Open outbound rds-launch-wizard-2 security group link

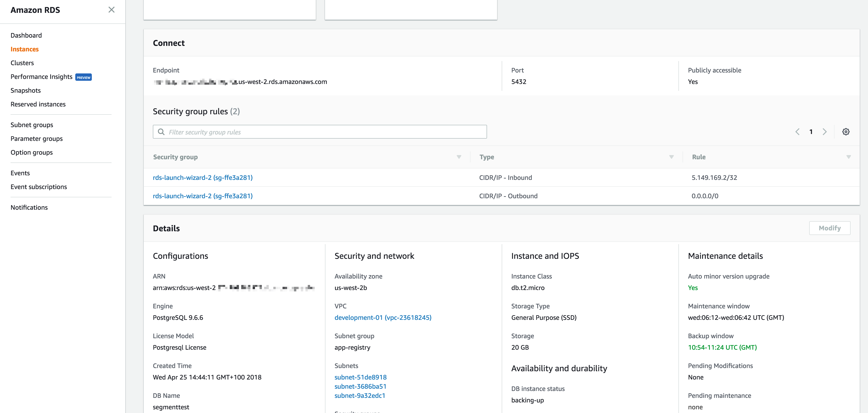tap(202, 196)
